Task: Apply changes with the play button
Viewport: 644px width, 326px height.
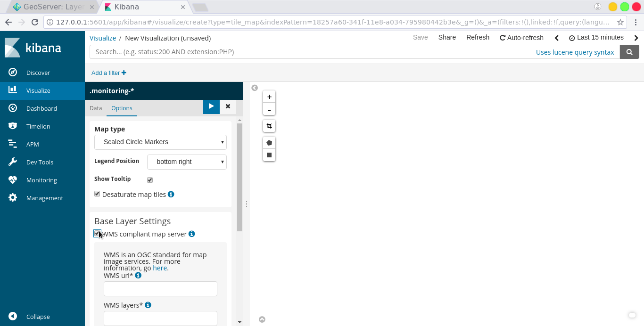Action: 211,106
